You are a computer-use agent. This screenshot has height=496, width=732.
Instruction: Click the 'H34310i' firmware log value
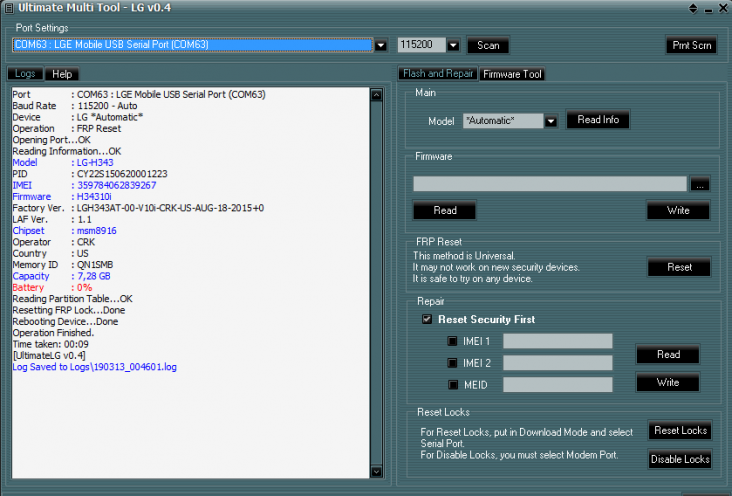point(94,197)
